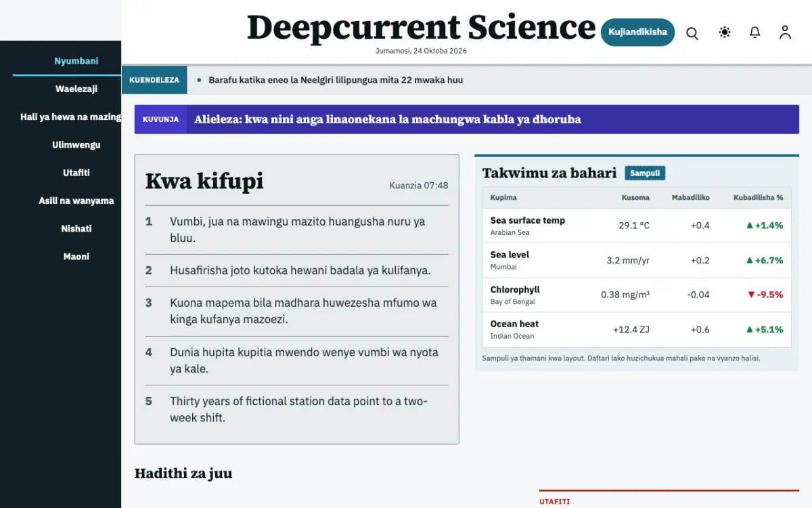Select the Sea level row label
Image resolution: width=812 pixels, height=508 pixels.
pyautogui.click(x=510, y=255)
